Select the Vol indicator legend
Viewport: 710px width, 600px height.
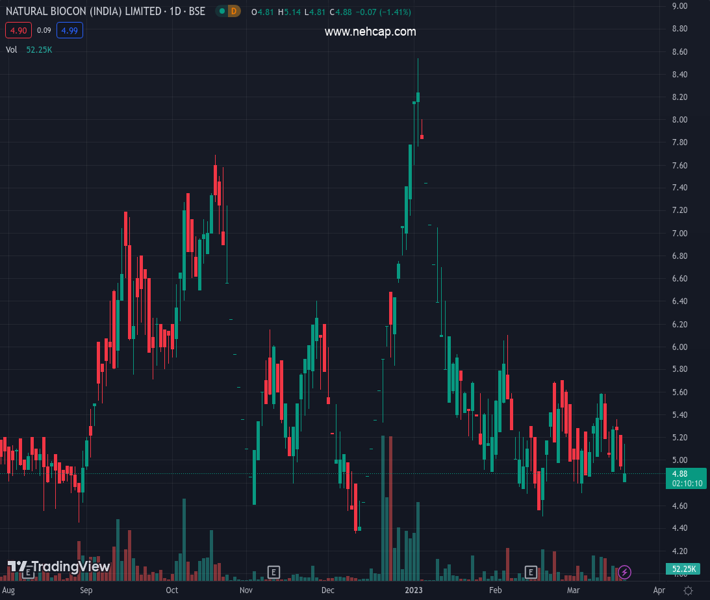pos(13,49)
